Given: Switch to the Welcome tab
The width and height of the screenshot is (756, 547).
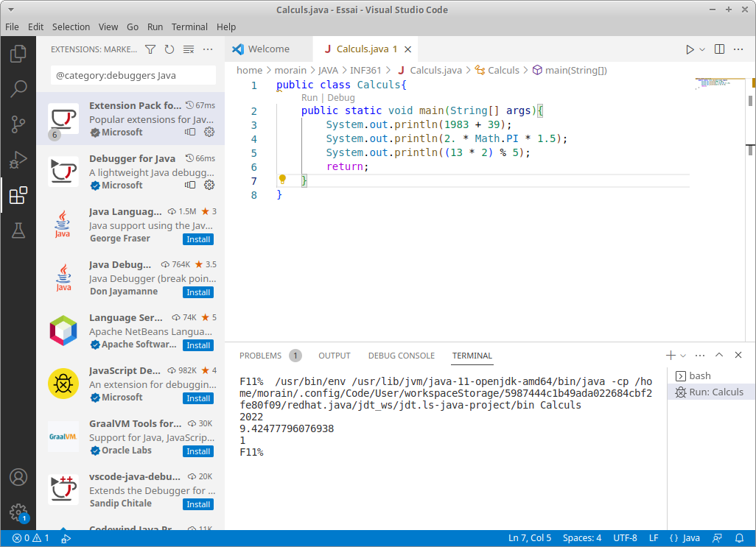Looking at the screenshot, I should coord(268,49).
